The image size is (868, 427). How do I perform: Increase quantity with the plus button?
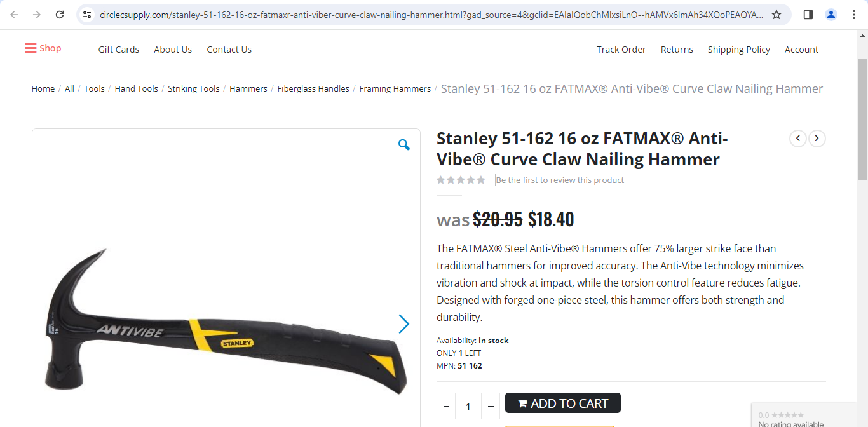pyautogui.click(x=491, y=406)
